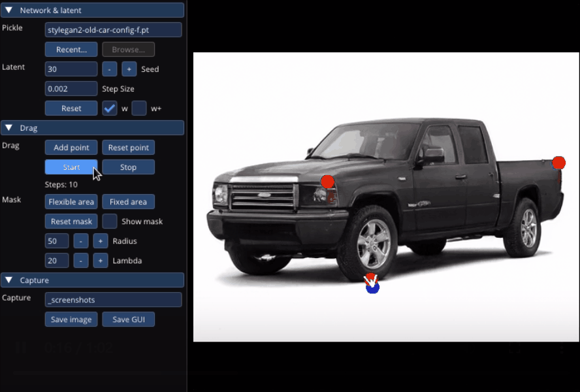Enable the w+ latent space checkbox

pyautogui.click(x=139, y=108)
